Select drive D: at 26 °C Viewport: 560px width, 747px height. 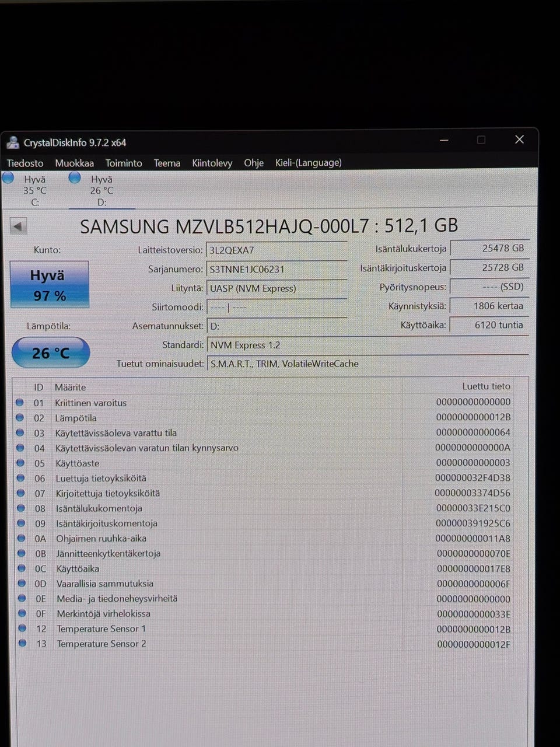click(101, 190)
